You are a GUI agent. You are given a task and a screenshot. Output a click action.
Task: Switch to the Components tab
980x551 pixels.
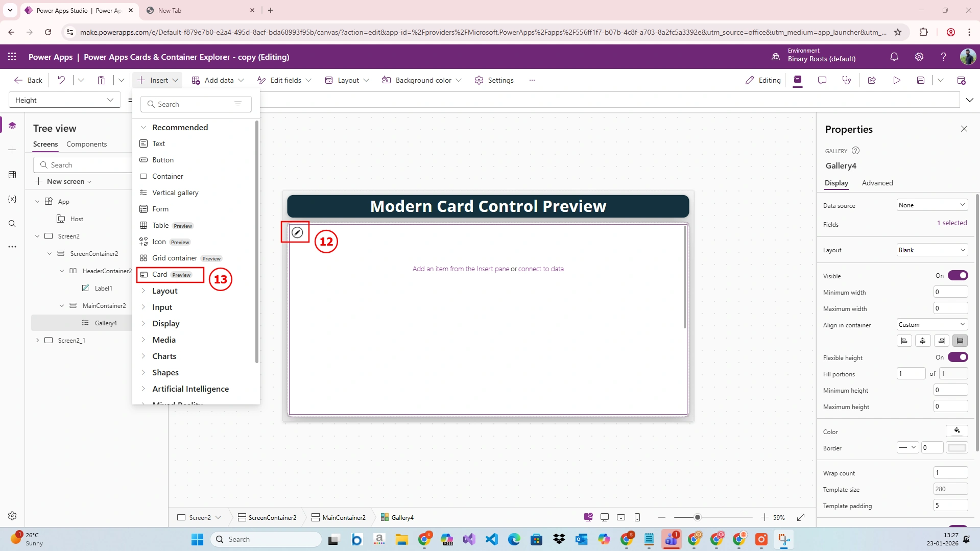pyautogui.click(x=87, y=145)
